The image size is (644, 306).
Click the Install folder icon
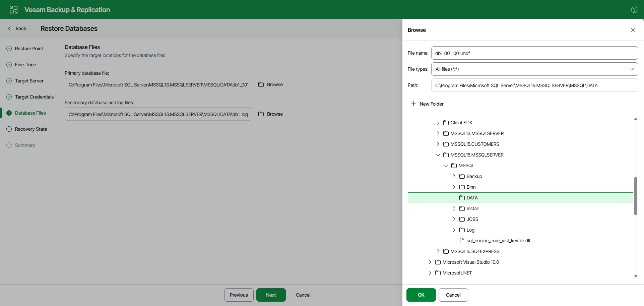[462, 208]
